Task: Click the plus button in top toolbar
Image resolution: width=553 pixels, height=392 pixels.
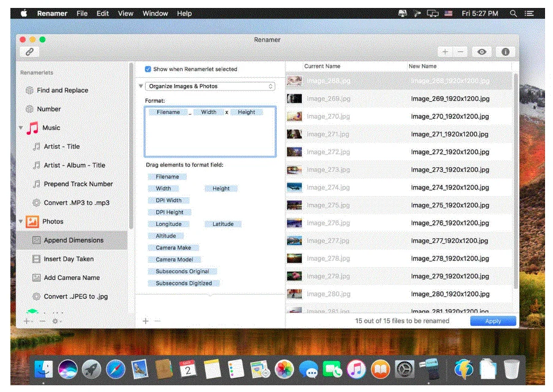Action: click(445, 52)
